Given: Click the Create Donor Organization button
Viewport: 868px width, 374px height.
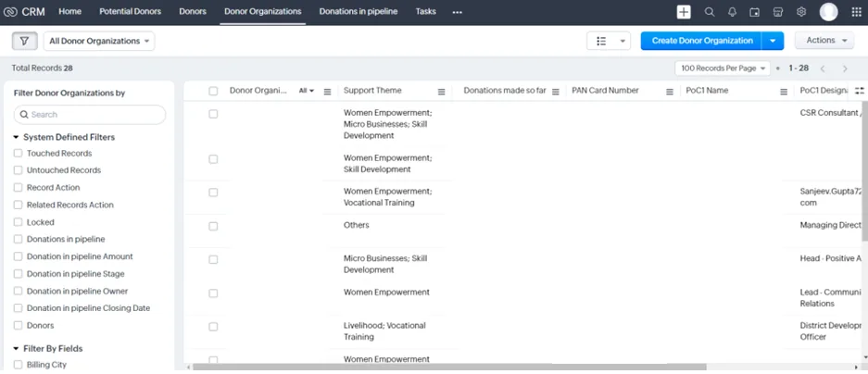Looking at the screenshot, I should point(702,41).
